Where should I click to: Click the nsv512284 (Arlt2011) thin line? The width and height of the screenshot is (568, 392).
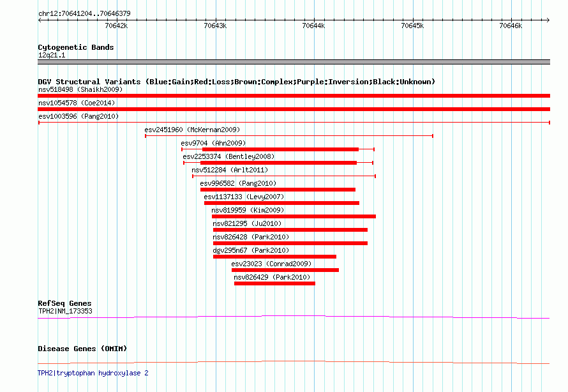(284, 176)
